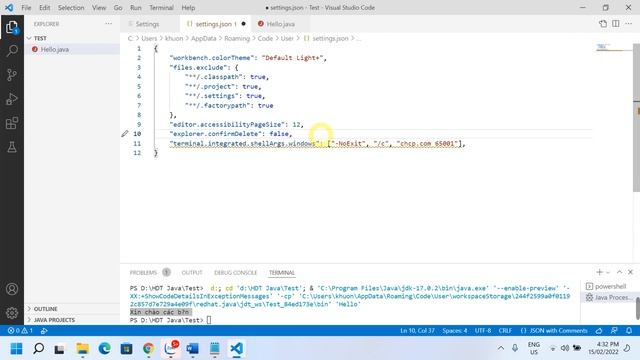Show hidden system tray icons
Viewport: 640px width, 360px height.
[501, 348]
